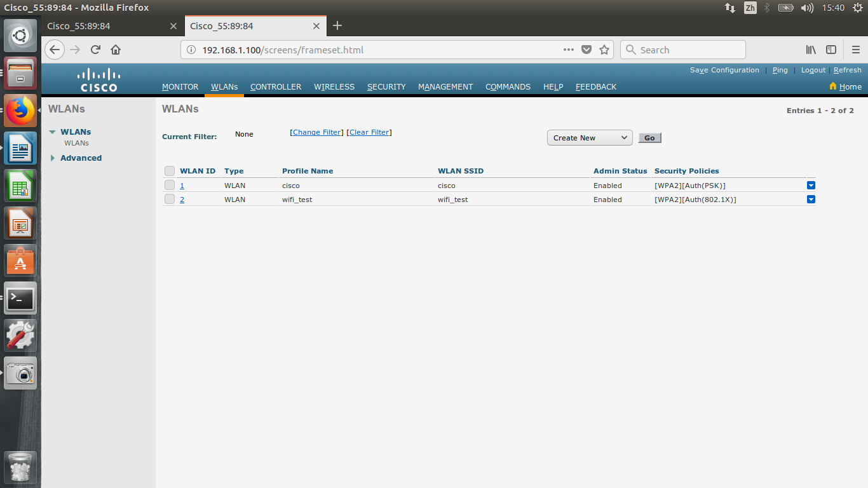
Task: Toggle the Firefox sidebar icon
Action: click(x=831, y=50)
